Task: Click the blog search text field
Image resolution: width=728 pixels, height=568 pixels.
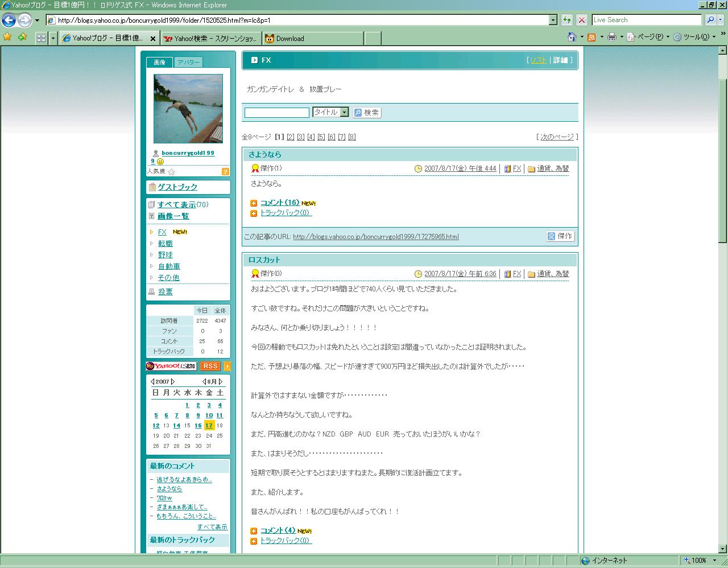Action: point(276,113)
